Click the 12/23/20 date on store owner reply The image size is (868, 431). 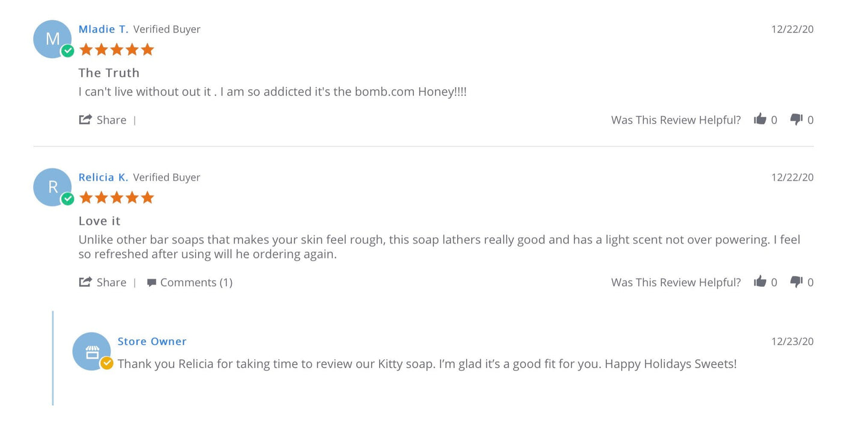pyautogui.click(x=792, y=341)
